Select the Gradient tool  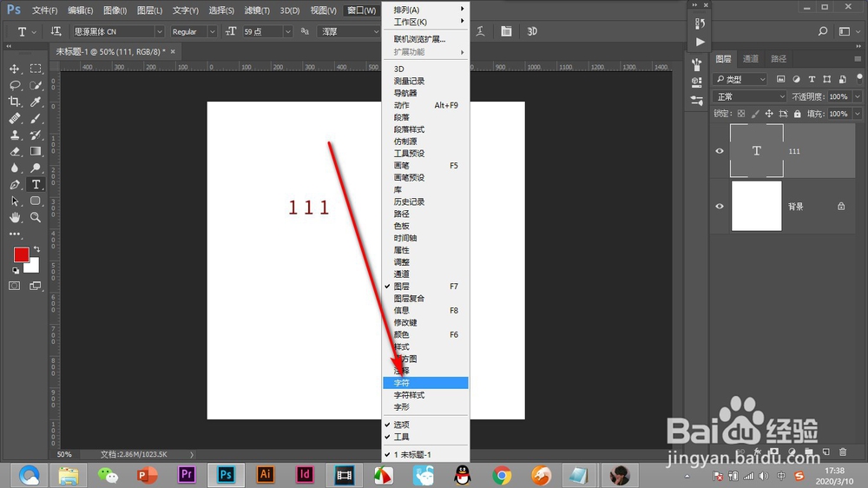coord(36,151)
